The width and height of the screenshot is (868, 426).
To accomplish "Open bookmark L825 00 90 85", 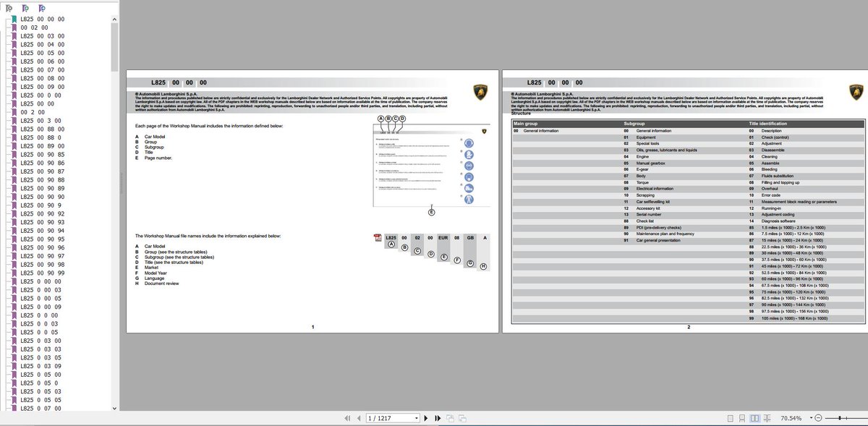I will click(x=42, y=154).
